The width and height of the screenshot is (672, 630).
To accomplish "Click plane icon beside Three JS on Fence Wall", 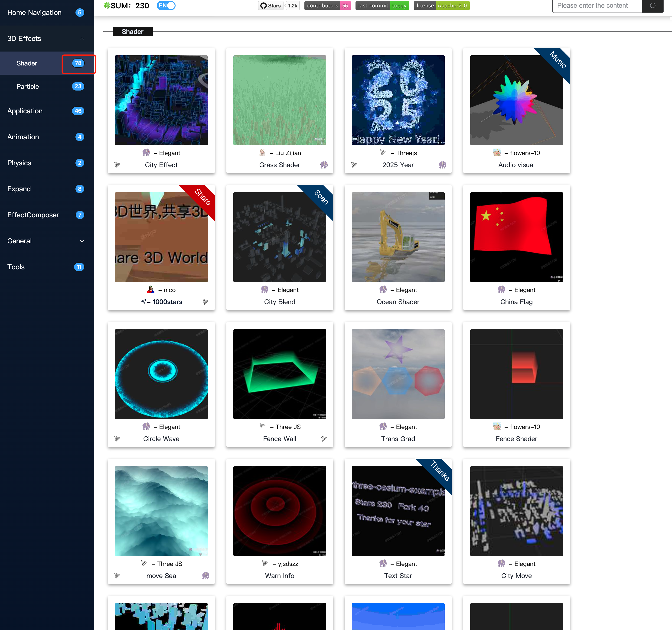I will 263,426.
